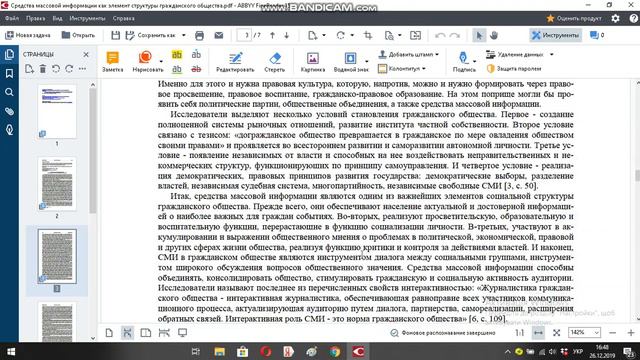Image resolution: width=640 pixels, height=360 pixels.
Task: Click the Оценить продукт link
Action: point(574,18)
